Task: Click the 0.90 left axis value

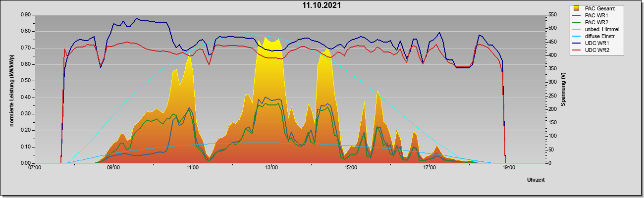Action: tap(25, 15)
